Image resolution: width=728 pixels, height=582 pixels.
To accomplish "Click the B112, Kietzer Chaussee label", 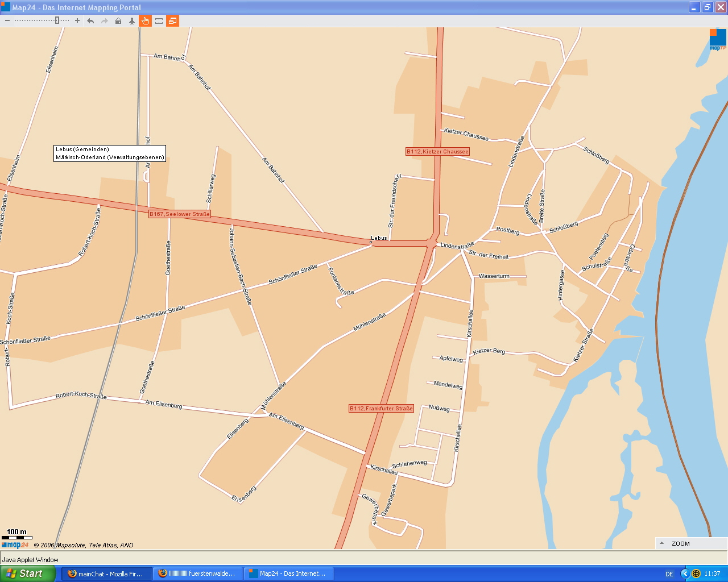I will pos(437,152).
